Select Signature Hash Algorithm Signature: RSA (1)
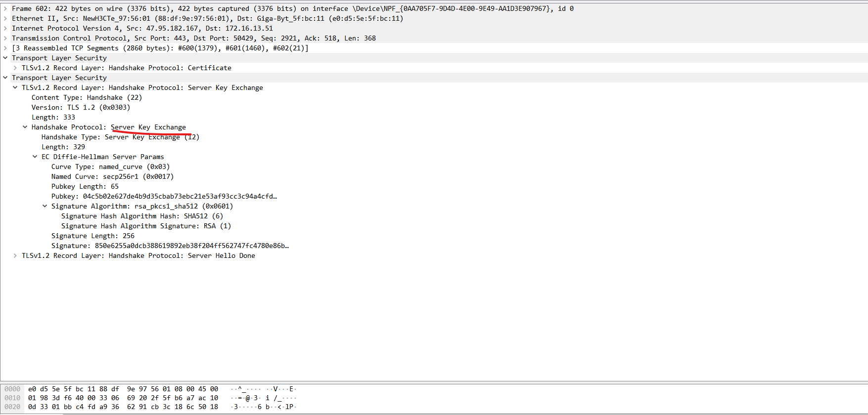The width and height of the screenshot is (868, 415). (146, 226)
